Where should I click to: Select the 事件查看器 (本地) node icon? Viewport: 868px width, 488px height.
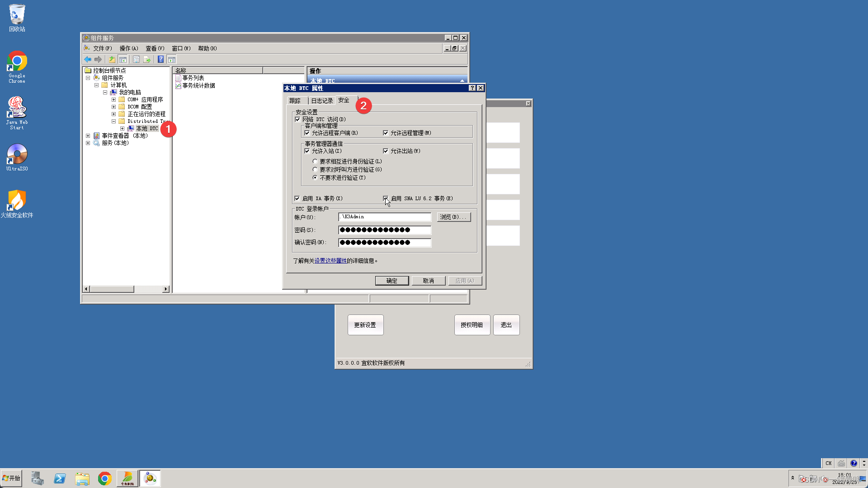96,136
